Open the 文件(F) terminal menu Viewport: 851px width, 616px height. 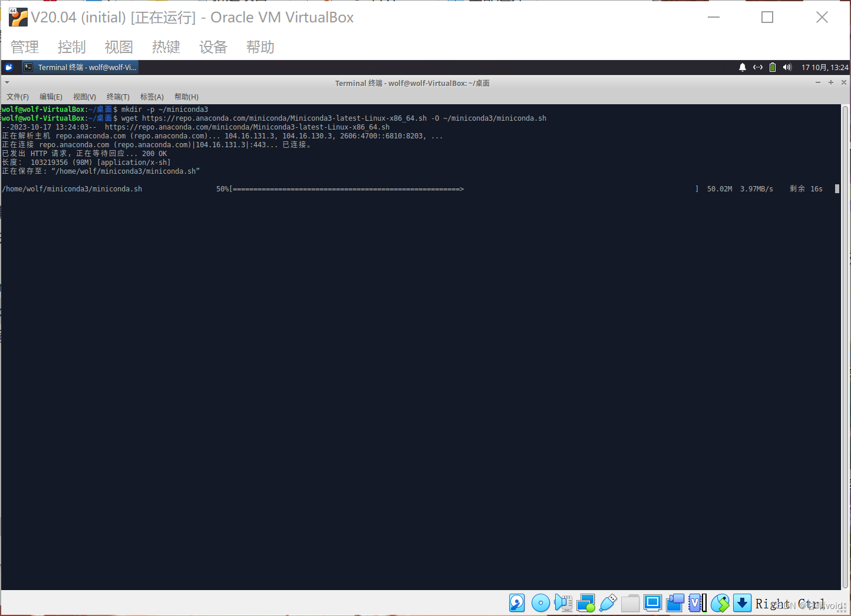(18, 97)
